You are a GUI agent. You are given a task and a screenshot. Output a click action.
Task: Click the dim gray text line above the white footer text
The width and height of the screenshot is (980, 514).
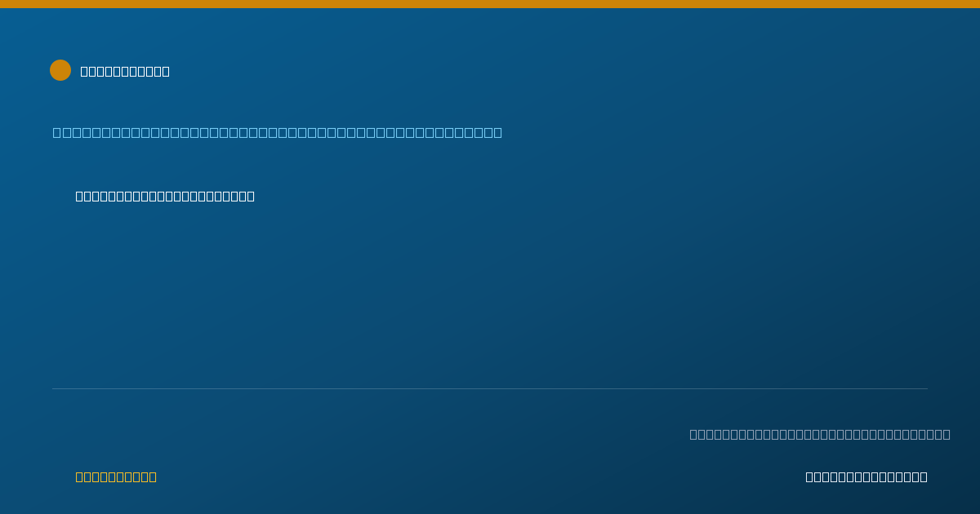click(820, 434)
